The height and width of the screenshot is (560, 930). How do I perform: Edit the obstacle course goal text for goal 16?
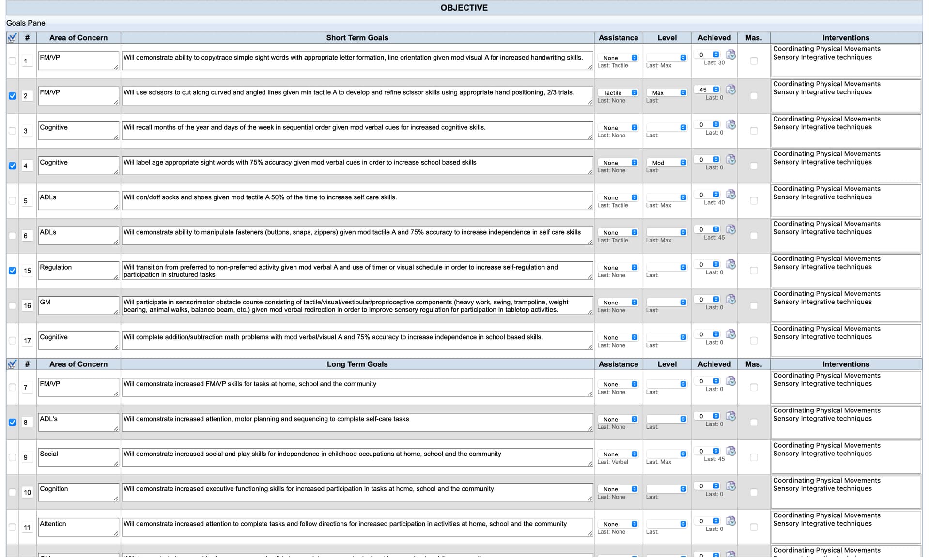(357, 305)
